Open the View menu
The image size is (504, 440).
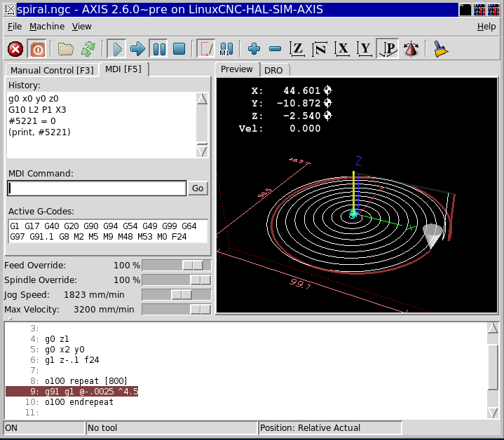81,27
